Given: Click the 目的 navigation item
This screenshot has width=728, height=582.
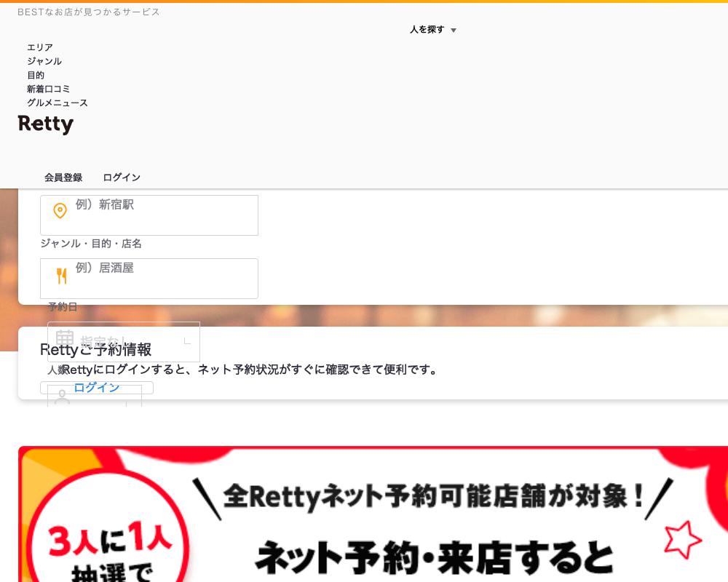Looking at the screenshot, I should (36, 75).
